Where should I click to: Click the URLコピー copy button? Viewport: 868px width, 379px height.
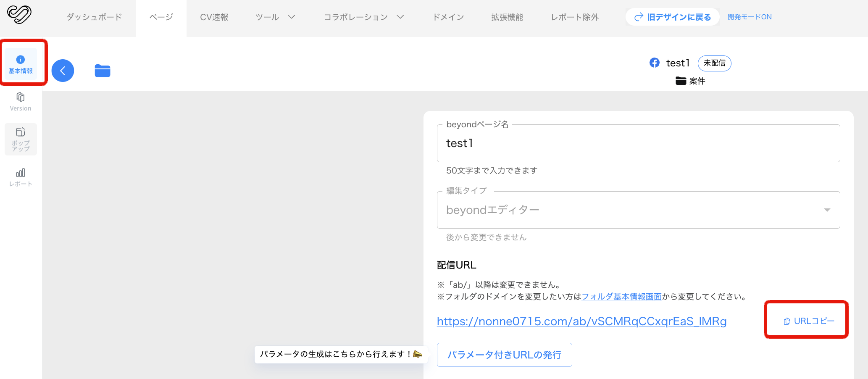pos(809,321)
